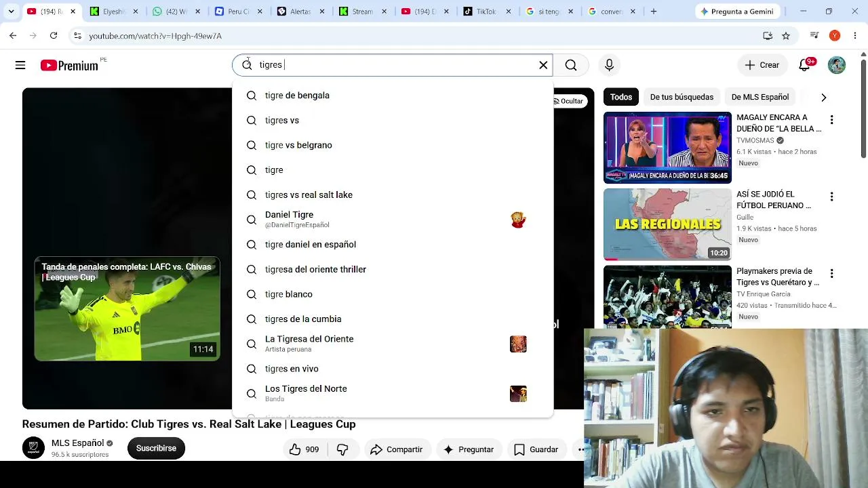Click Los Tigres del Norte band thumbnail
The height and width of the screenshot is (488, 868).
[x=518, y=394]
